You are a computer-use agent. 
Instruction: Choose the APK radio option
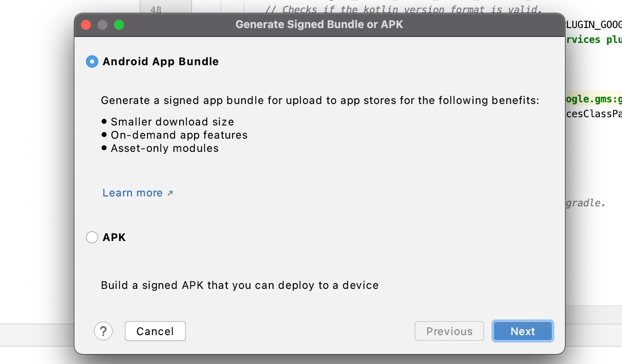(92, 237)
